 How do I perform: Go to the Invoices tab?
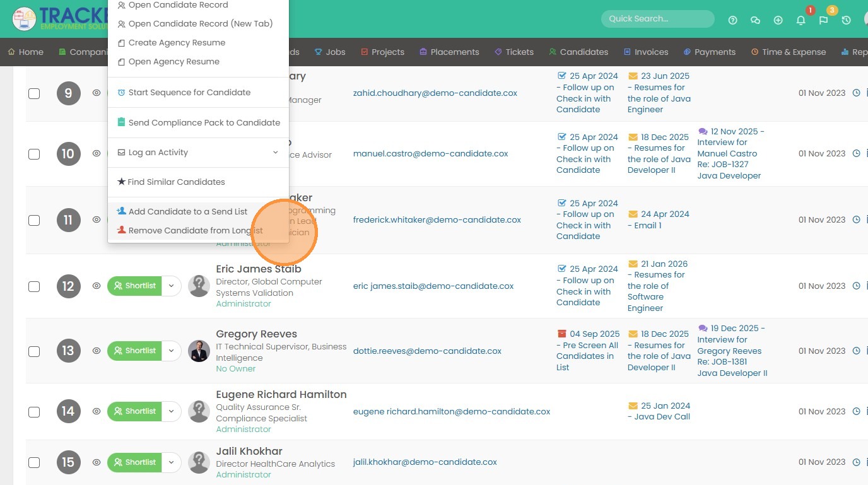coord(646,52)
